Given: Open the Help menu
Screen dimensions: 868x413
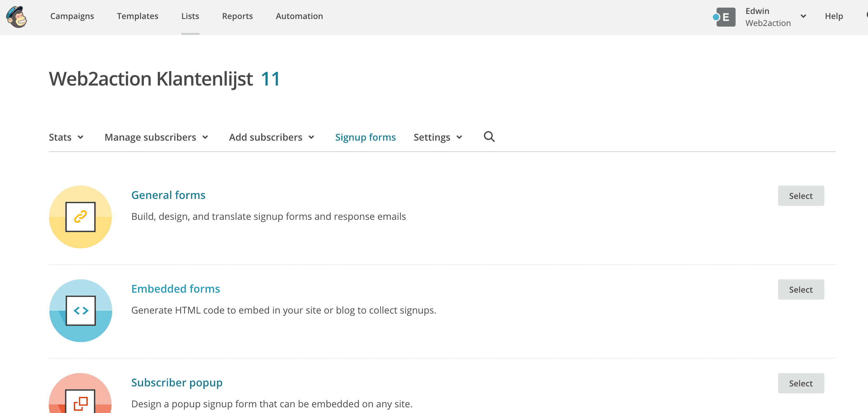Looking at the screenshot, I should coord(834,16).
